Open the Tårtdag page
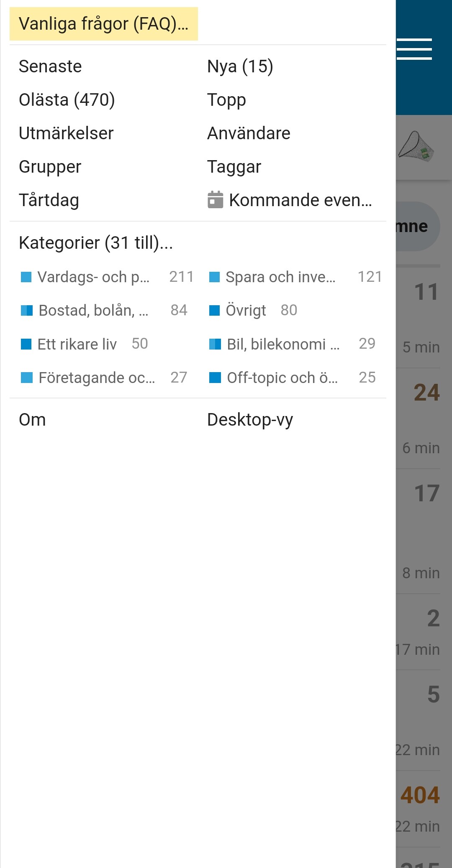The width and height of the screenshot is (452, 868). 49,200
